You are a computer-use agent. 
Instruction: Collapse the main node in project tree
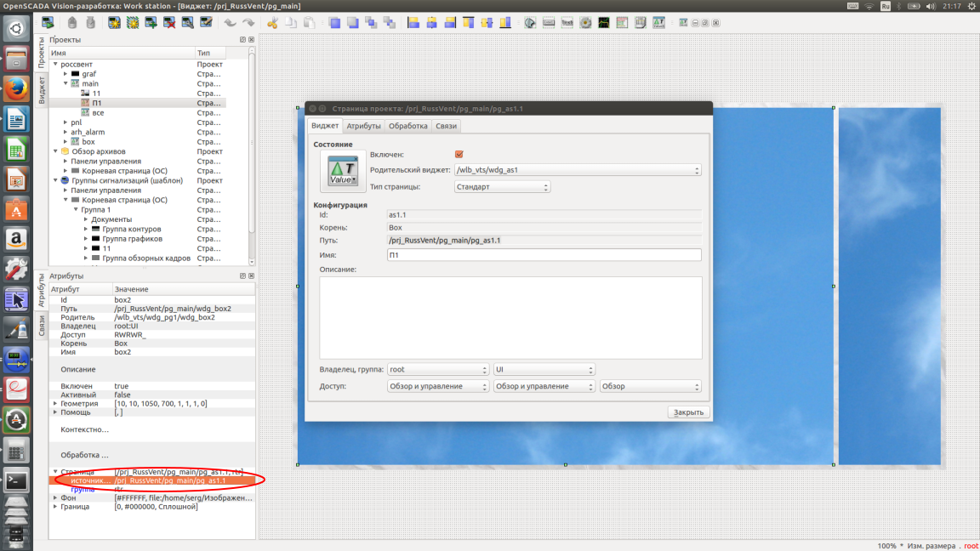(x=66, y=83)
